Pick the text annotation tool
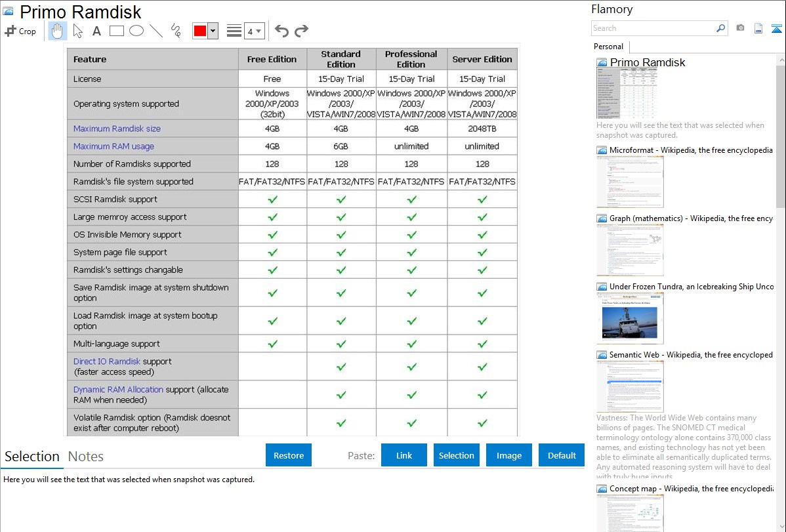Screen dimensions: 786x532 point(96,31)
